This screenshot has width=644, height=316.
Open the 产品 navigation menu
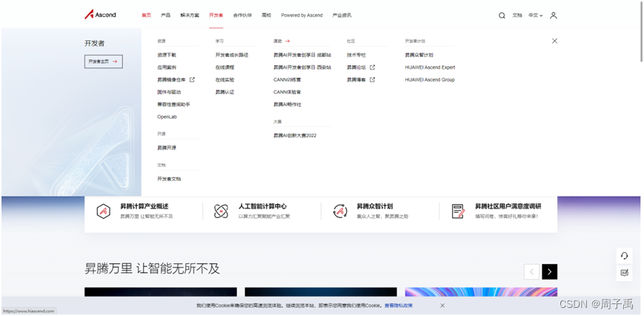point(165,15)
